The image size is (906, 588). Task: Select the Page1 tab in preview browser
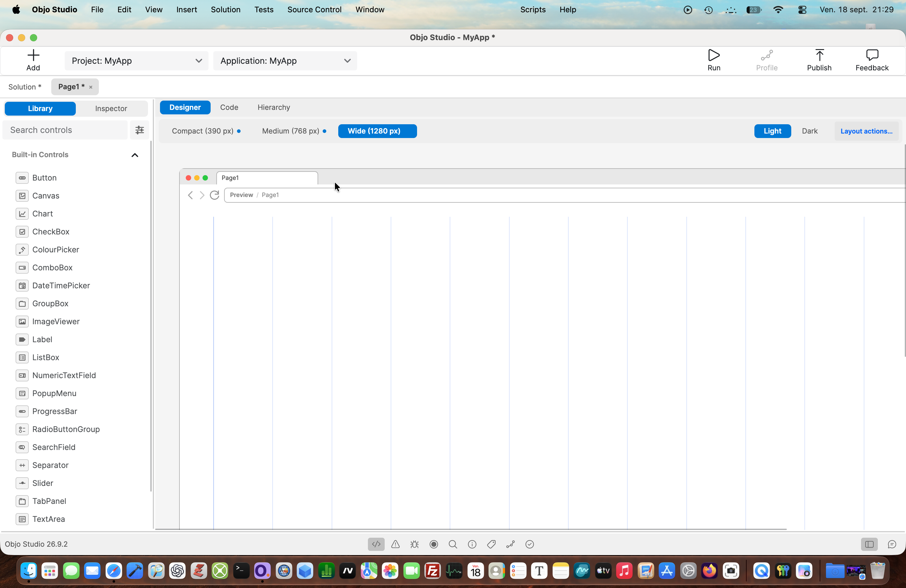coord(267,178)
